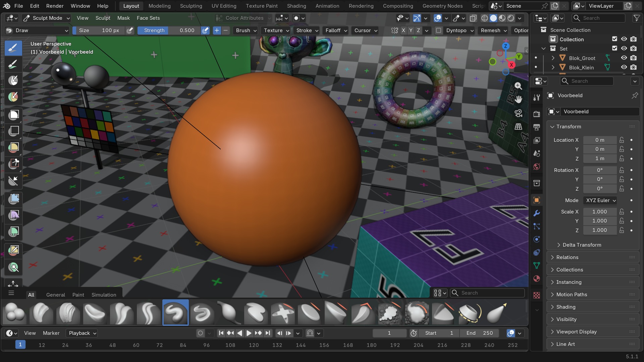Open the Modifiers wrench properties tab
The width and height of the screenshot is (644, 362).
537,213
